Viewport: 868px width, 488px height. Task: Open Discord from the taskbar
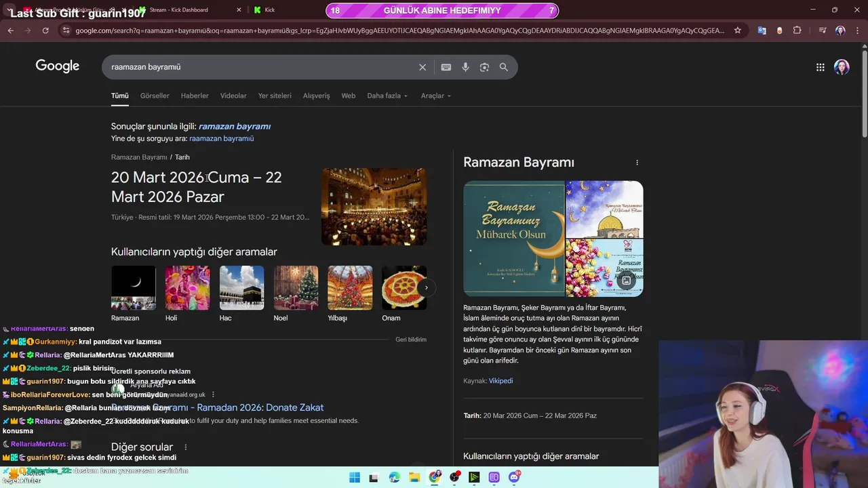(514, 477)
